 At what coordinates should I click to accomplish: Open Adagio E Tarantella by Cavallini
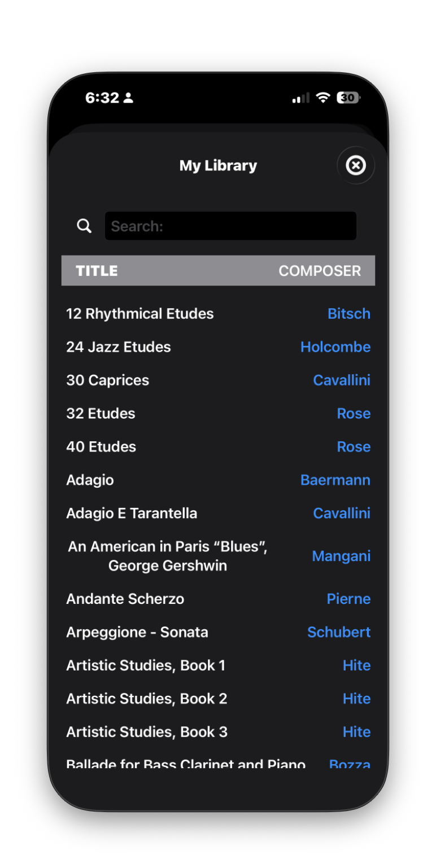click(132, 513)
